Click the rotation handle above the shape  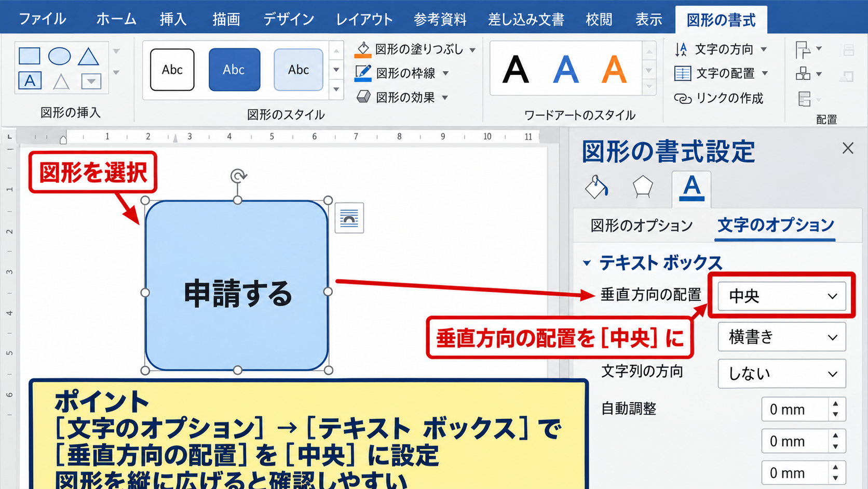click(238, 176)
